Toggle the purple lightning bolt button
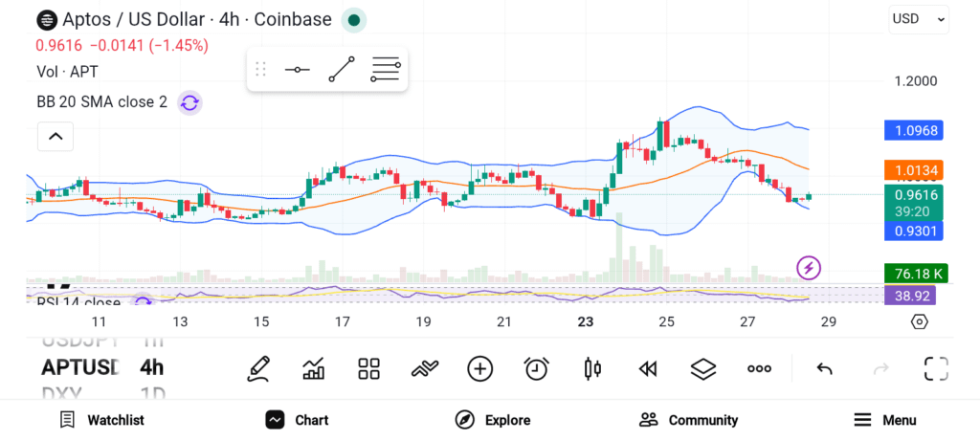Image resolution: width=980 pixels, height=441 pixels. click(x=809, y=268)
